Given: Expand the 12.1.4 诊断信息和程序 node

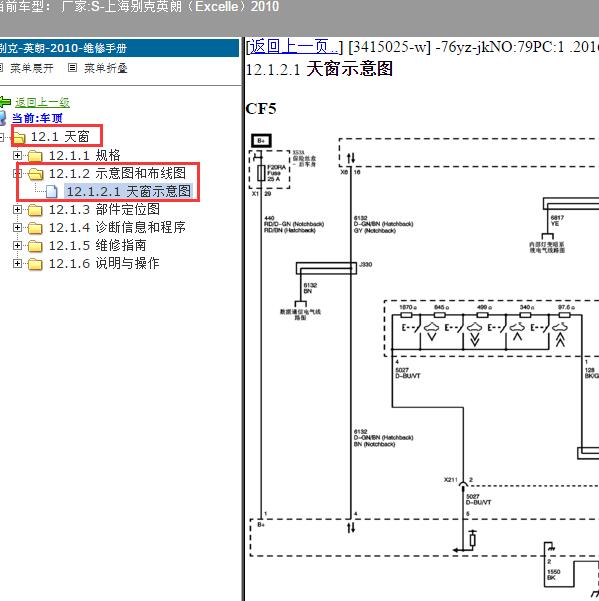Looking at the screenshot, I should (x=17, y=228).
